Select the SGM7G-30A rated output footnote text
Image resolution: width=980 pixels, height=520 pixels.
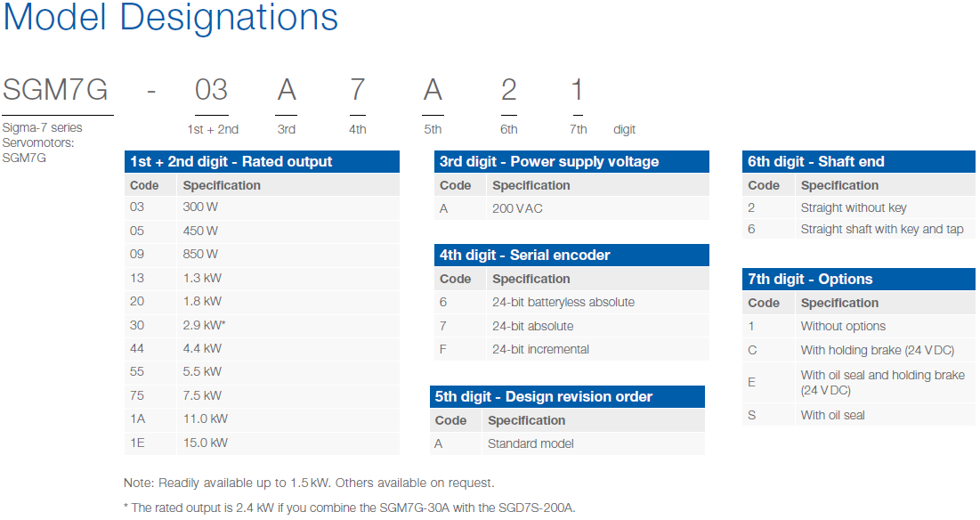[x=350, y=508]
